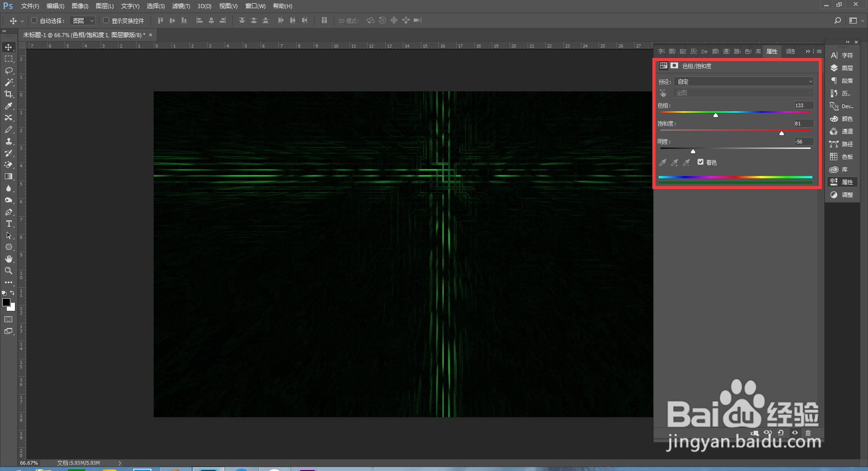Open the 文件(F) menu
The image size is (868, 471).
pyautogui.click(x=30, y=6)
